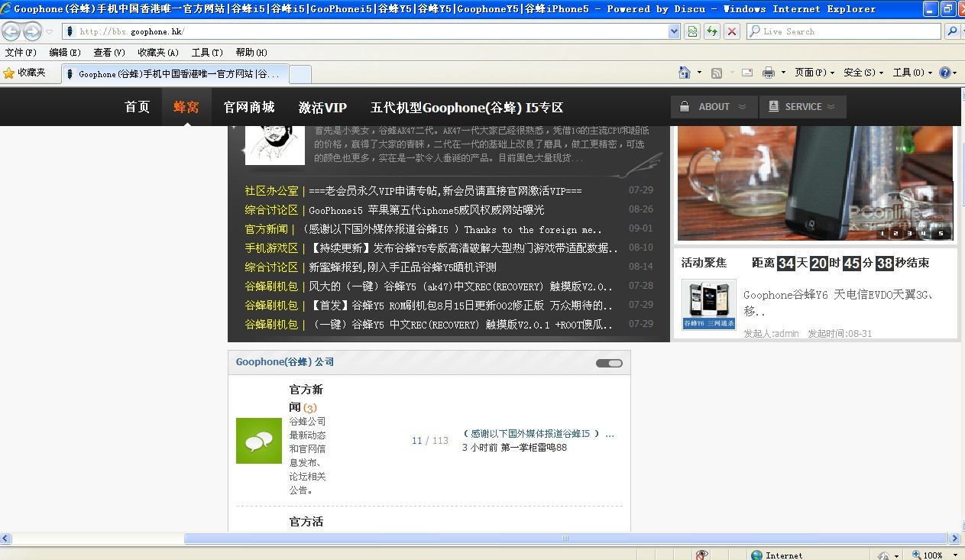Open 官网商城 in the site navigation
Viewport: 965px width, 560px height.
249,107
